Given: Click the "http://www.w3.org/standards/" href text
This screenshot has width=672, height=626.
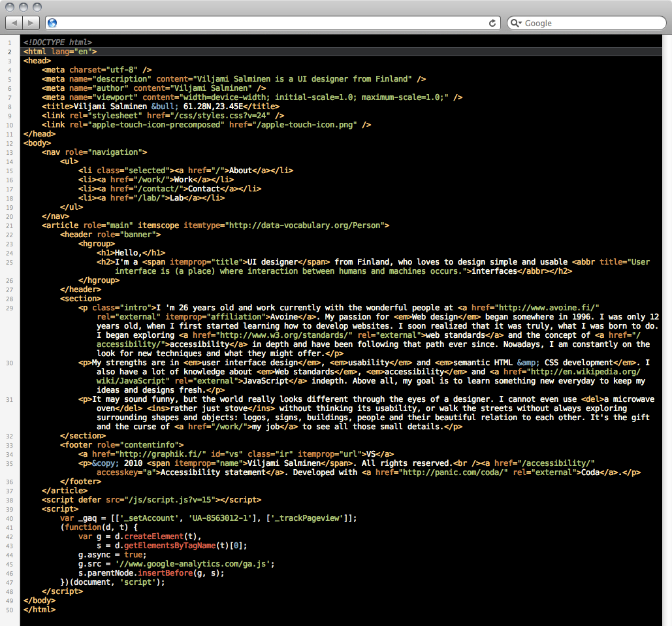Looking at the screenshot, I should 284,335.
